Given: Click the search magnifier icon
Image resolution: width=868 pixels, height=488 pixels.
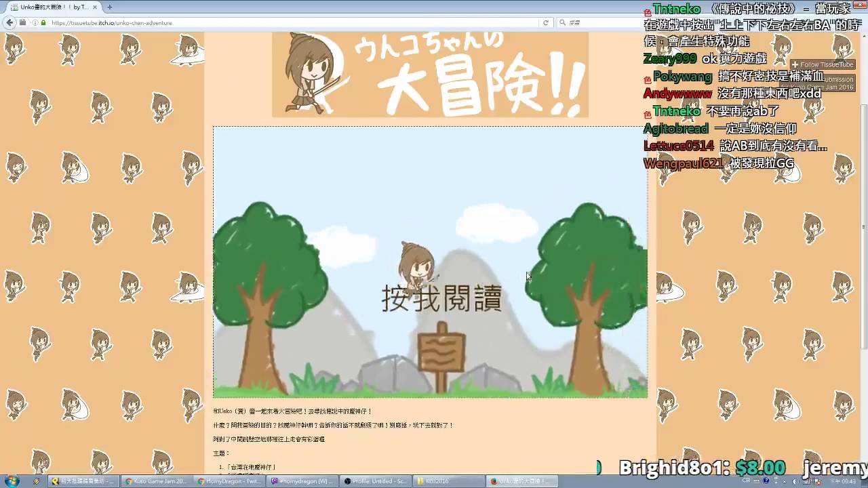Looking at the screenshot, I should tap(562, 22).
